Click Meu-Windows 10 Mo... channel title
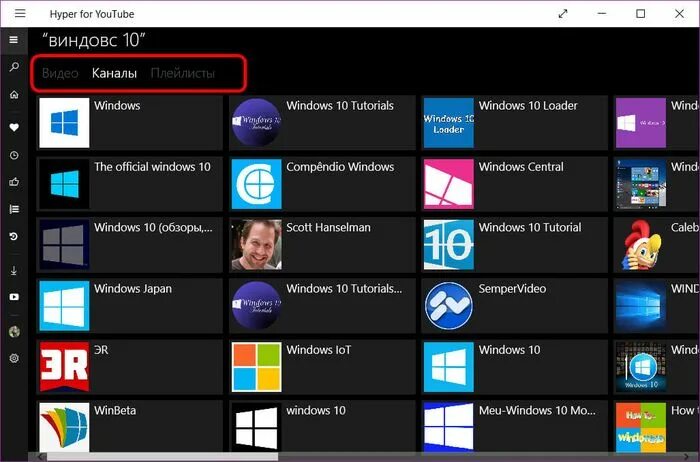Screen dimensions: 700x462 537,411
